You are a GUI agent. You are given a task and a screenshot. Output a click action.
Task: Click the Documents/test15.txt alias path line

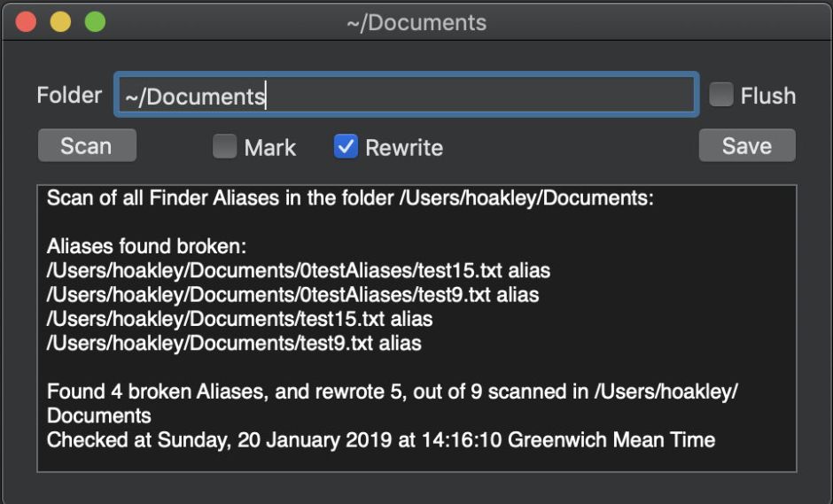239,318
